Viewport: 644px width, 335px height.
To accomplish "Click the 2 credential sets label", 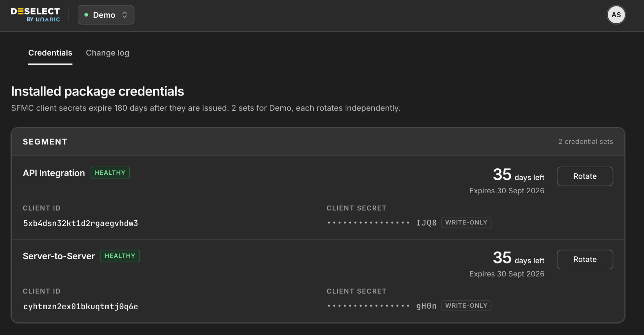I will pos(586,142).
